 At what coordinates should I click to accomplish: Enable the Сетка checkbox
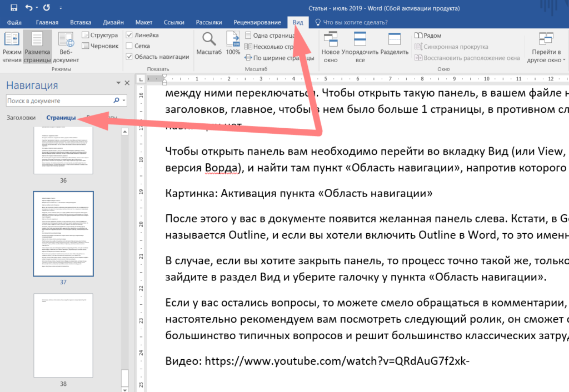point(129,46)
